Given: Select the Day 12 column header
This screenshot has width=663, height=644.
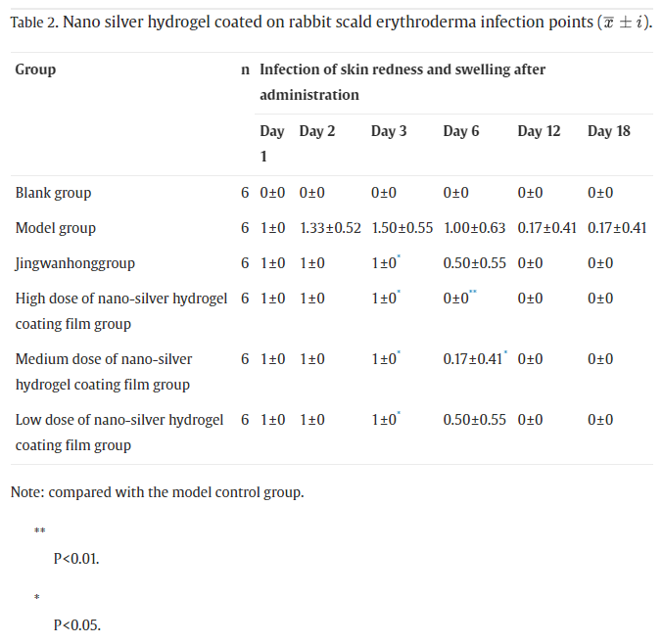Looking at the screenshot, I should pos(539,131).
